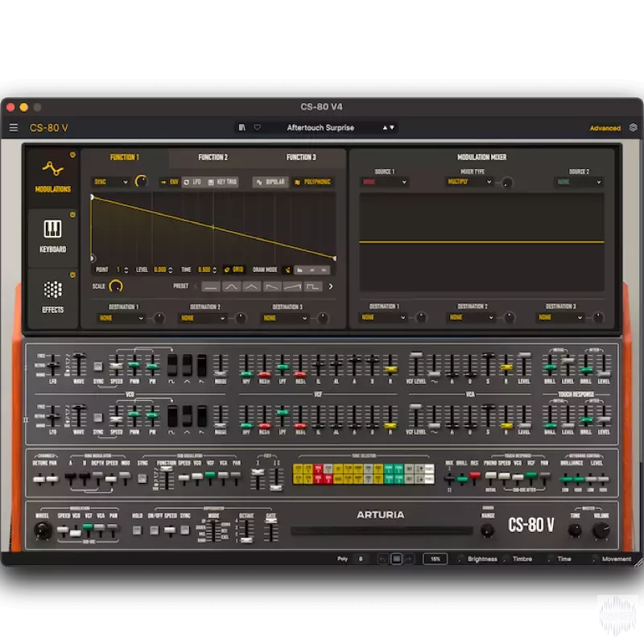Toggle Polyphonic for Function 1
The image size is (644, 644).
[x=312, y=182]
